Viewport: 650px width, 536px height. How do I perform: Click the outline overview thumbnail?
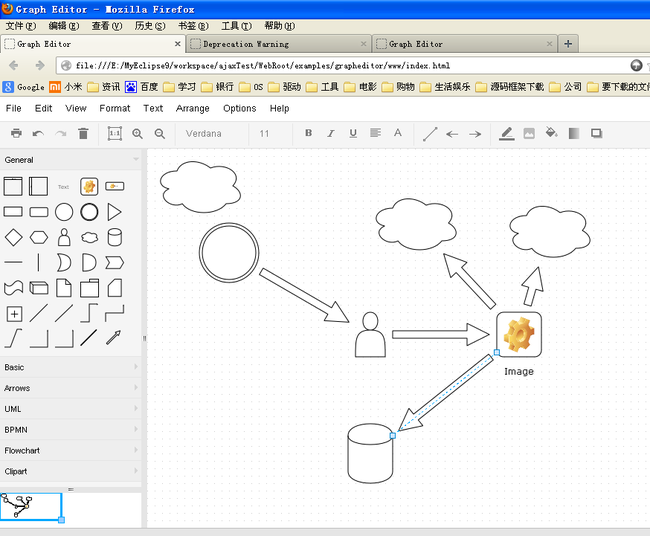[31, 506]
